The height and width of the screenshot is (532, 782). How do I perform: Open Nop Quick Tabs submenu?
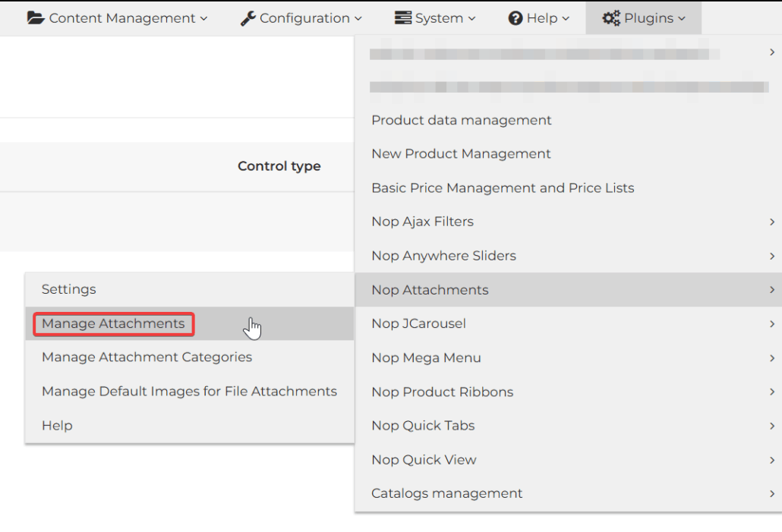tap(568, 426)
